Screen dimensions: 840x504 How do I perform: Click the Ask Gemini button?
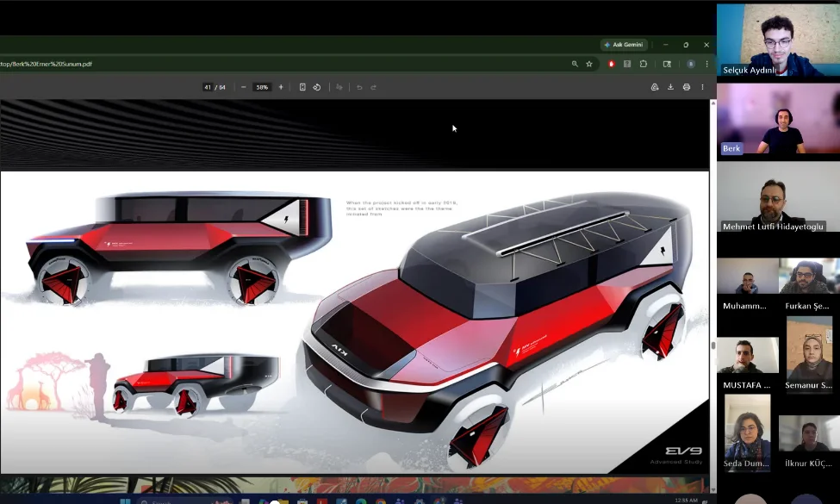tap(624, 45)
